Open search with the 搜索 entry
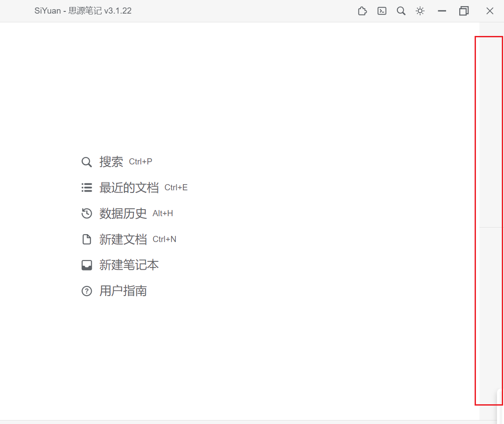Image resolution: width=504 pixels, height=424 pixels. 111,161
